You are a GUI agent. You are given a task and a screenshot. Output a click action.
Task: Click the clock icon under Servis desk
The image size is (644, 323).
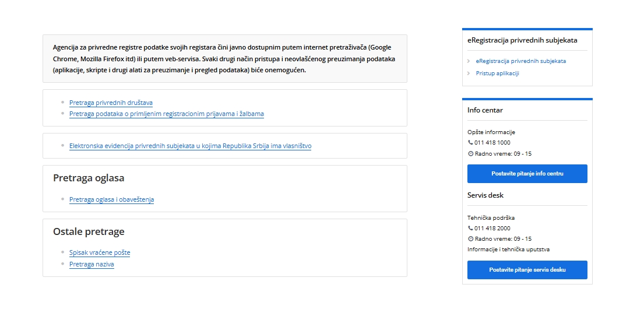click(x=470, y=239)
